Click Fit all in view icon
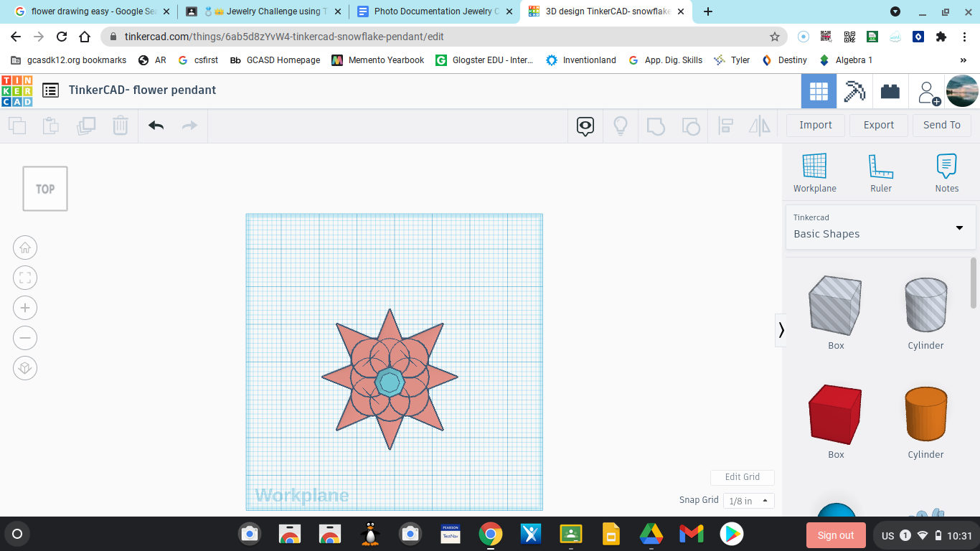Image resolution: width=980 pixels, height=551 pixels. (25, 278)
